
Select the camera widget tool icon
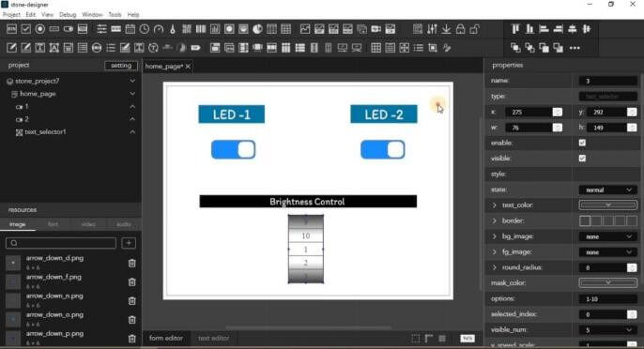[376, 29]
